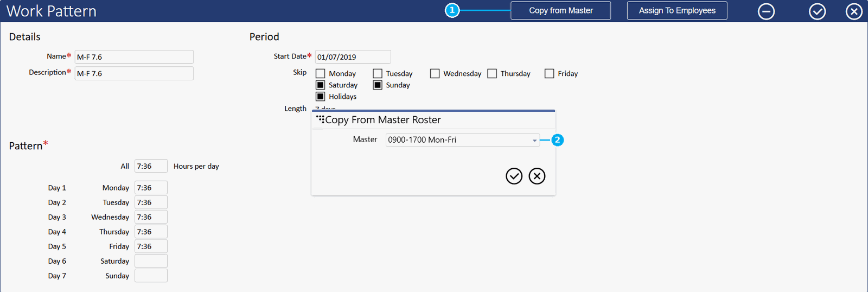
Task: Click Friday hours field
Action: (x=151, y=246)
